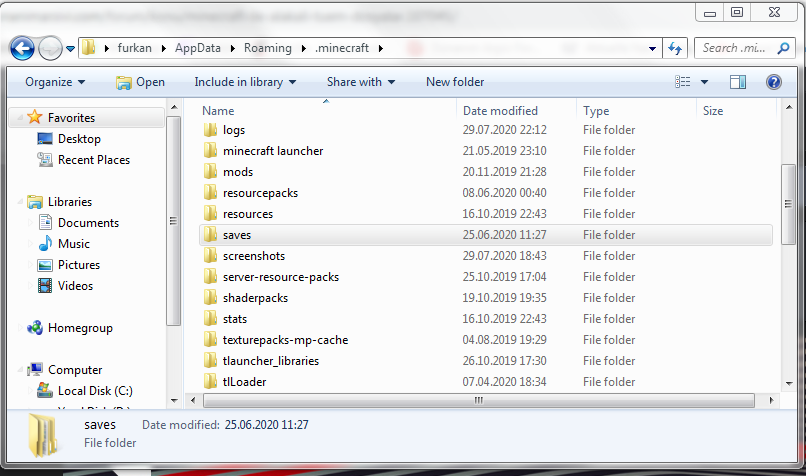Select Libraries in the navigation pane
Viewport: 806px width, 476px height.
(70, 202)
